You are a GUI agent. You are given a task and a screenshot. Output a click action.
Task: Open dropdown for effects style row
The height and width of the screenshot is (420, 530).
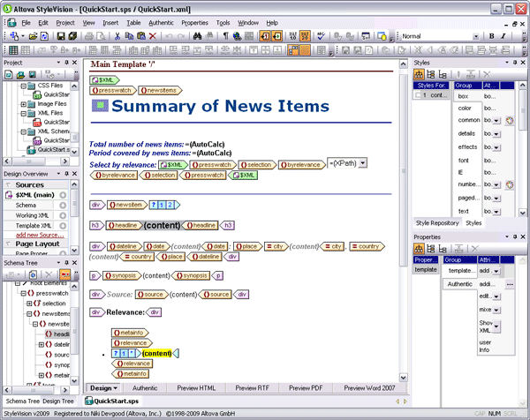(x=496, y=147)
